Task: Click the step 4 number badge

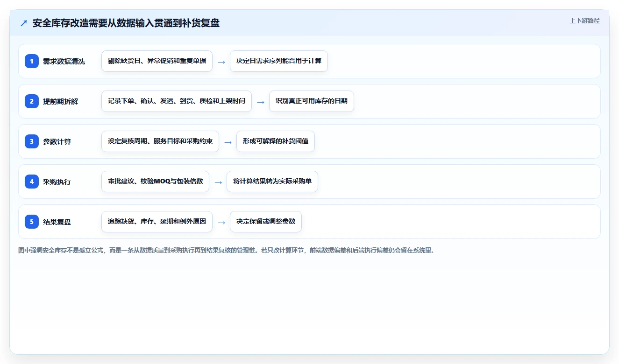Action: (32, 182)
